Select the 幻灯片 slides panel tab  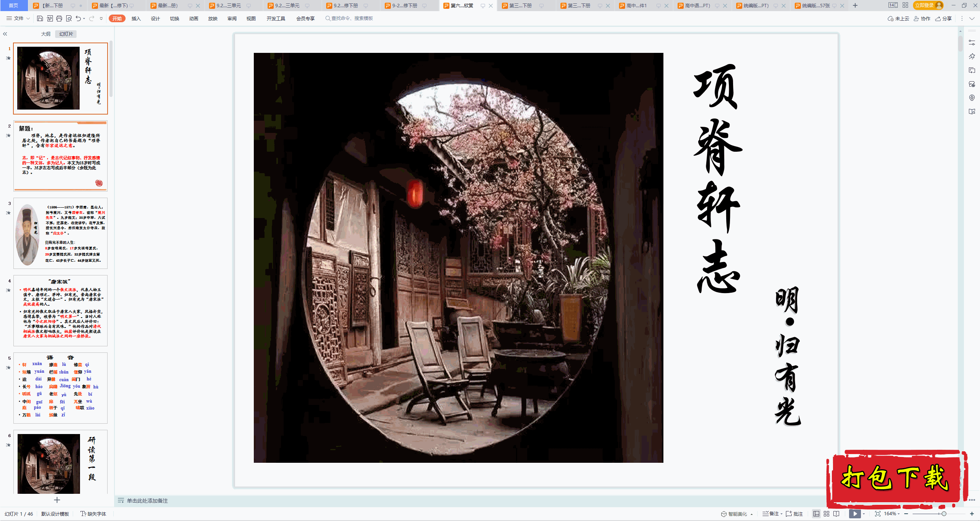pos(66,34)
